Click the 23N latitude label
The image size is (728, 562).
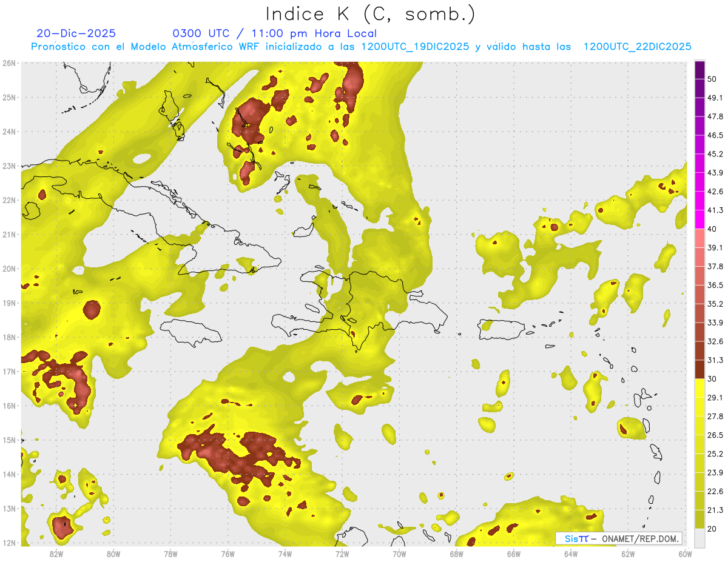9,166
